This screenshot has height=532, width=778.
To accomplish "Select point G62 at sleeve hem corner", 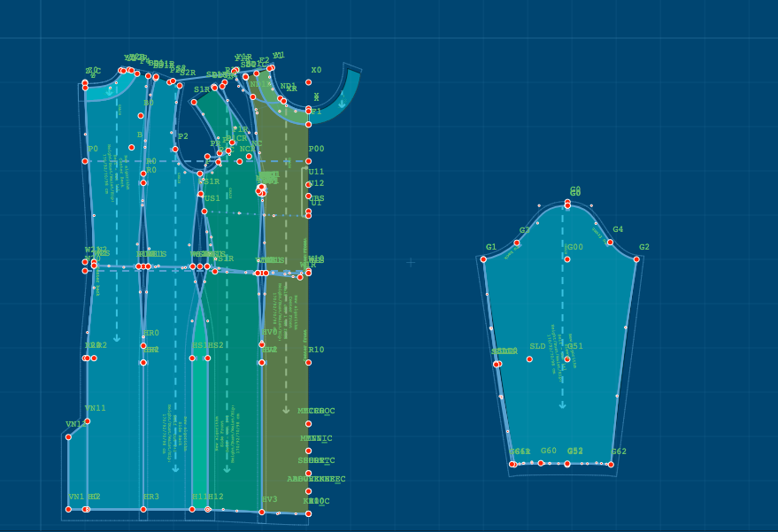I will pyautogui.click(x=611, y=464).
